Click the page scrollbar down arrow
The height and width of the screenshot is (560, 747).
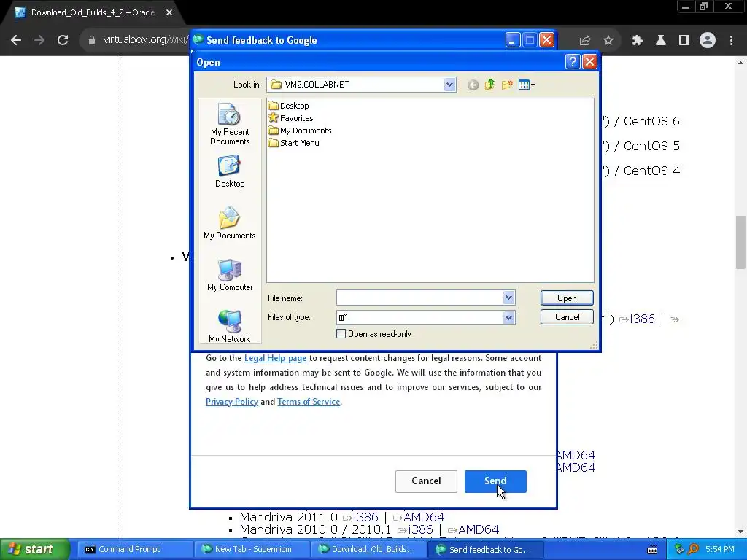741,532
